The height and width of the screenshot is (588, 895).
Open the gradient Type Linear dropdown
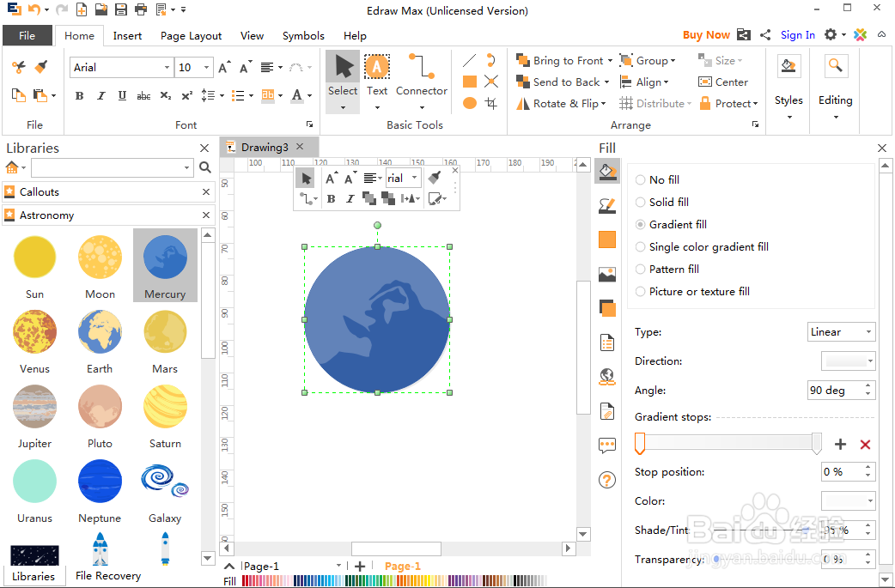pyautogui.click(x=842, y=332)
